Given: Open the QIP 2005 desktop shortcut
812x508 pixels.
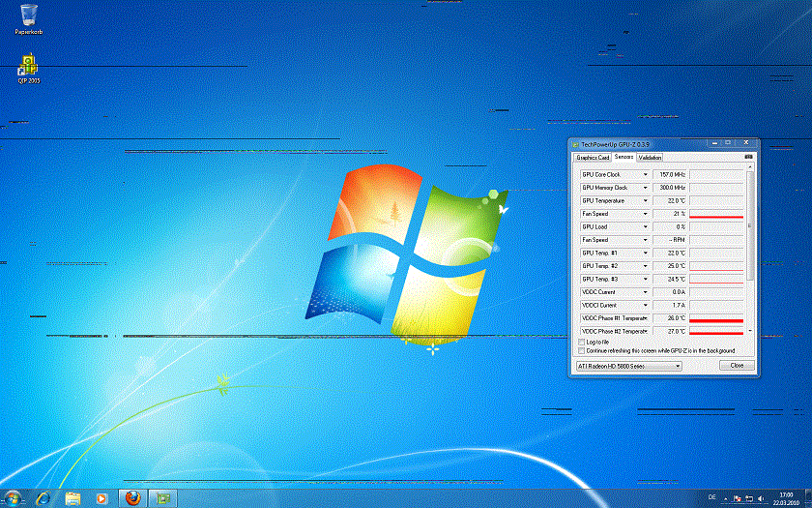Looking at the screenshot, I should [28, 68].
